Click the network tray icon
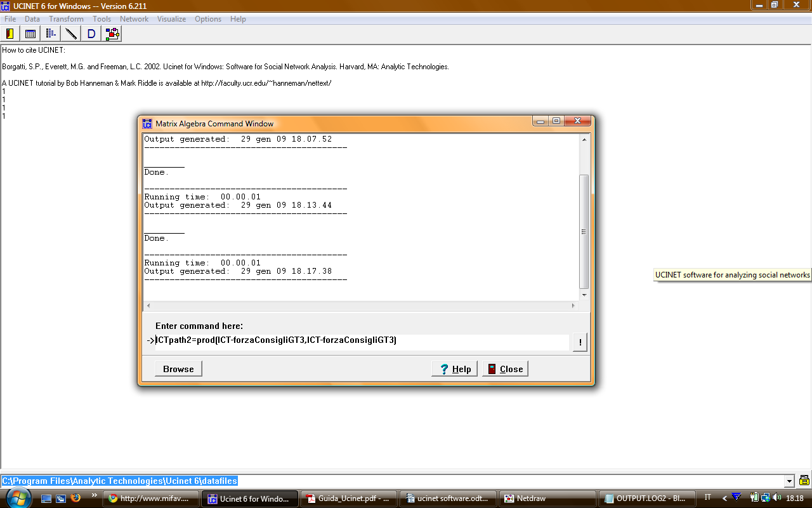Image resolution: width=812 pixels, height=508 pixels. coord(766,498)
